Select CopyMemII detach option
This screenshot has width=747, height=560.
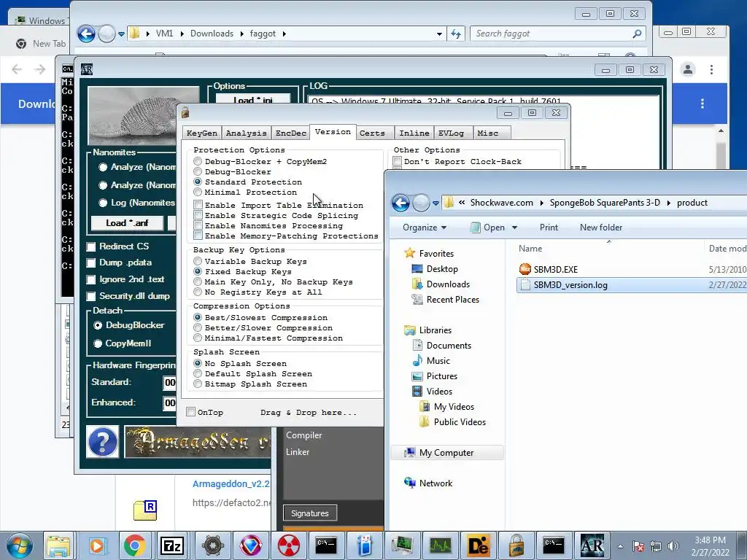[x=98, y=343]
